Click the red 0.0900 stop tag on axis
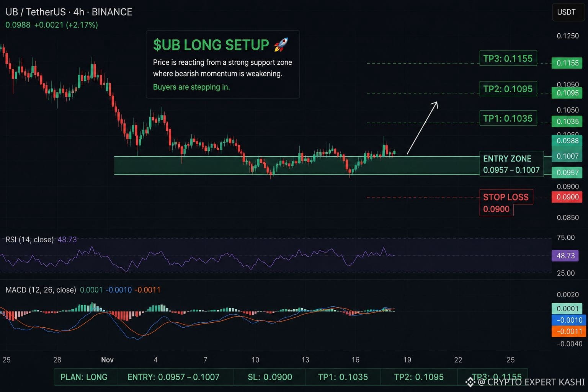Viewport: 588px width, 392px height. 567,197
